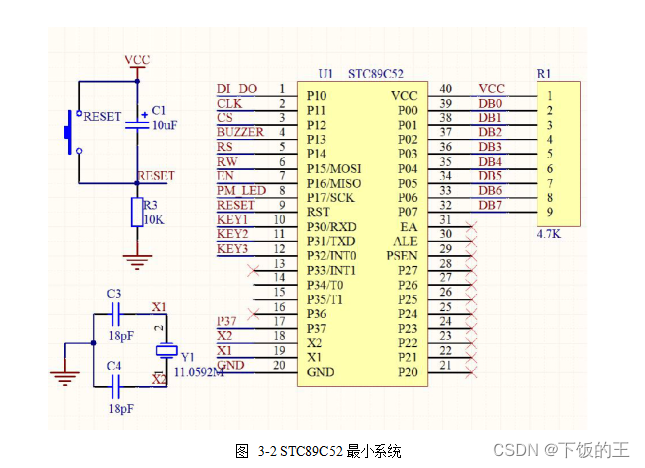The width and height of the screenshot is (645, 468).
Task: Click the RST pin name inside U1
Action: [318, 212]
